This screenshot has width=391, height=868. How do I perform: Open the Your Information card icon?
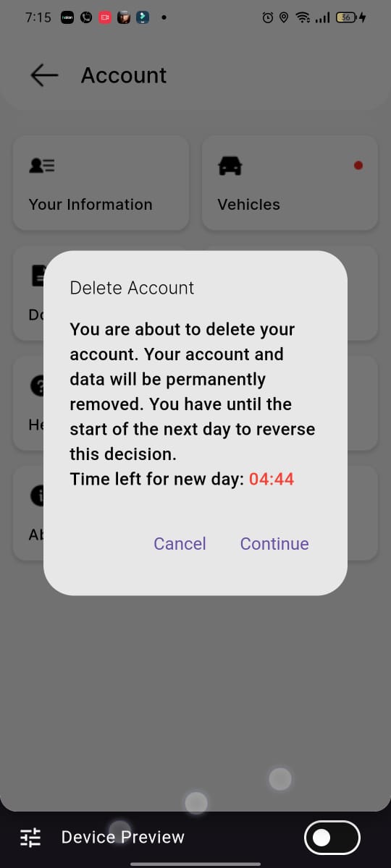tap(42, 166)
